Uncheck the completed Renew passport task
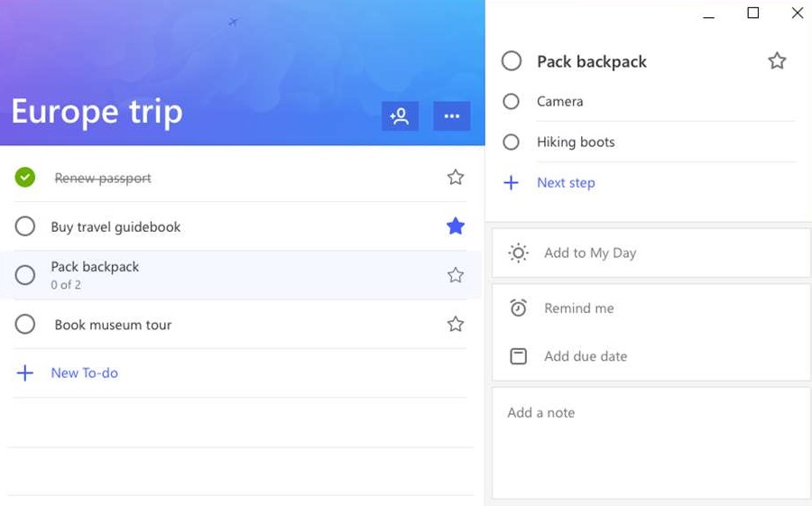This screenshot has width=812, height=506. click(25, 178)
